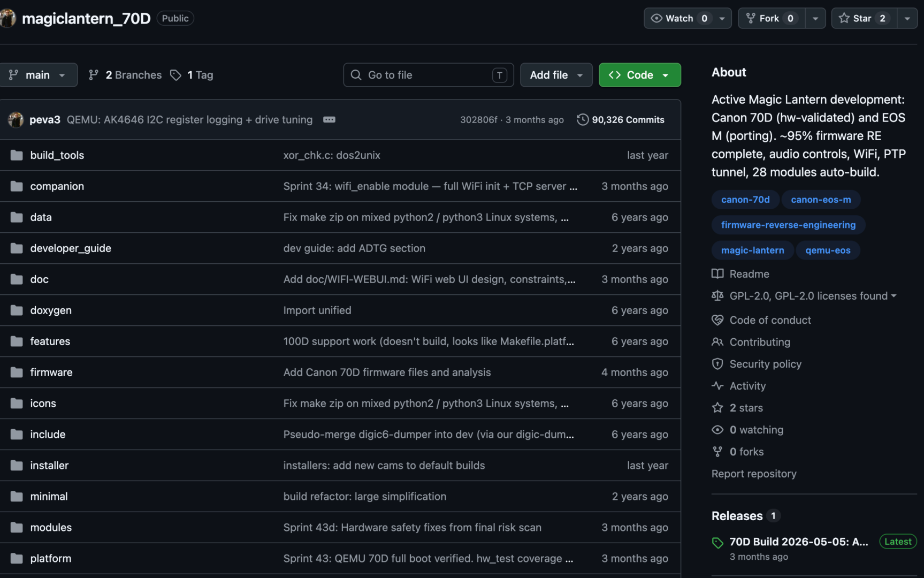View the 0 watching link
Image resolution: width=924 pixels, height=578 pixels.
[757, 430]
